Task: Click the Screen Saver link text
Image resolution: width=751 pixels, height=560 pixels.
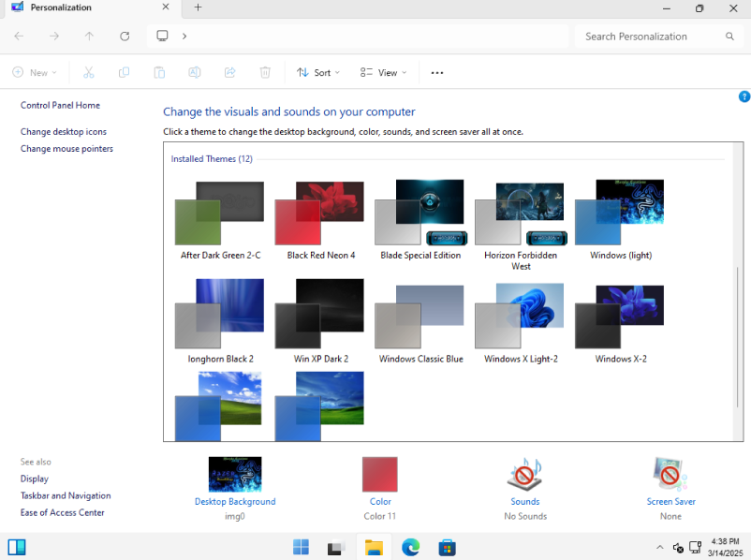Action: tap(671, 502)
